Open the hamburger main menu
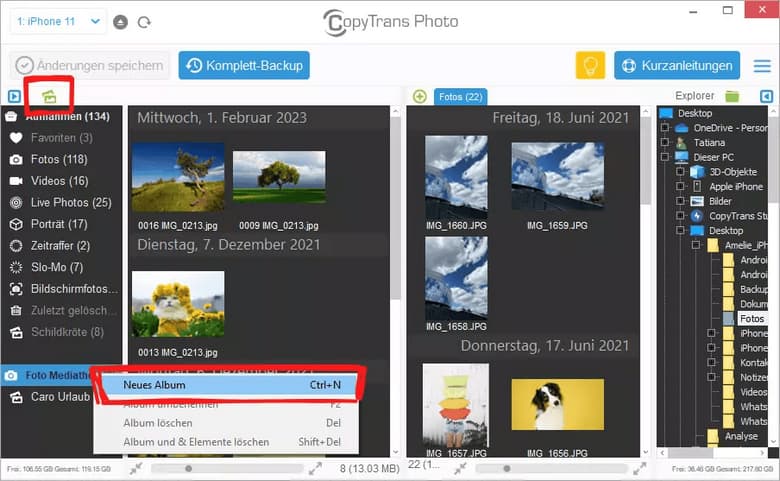 [762, 66]
